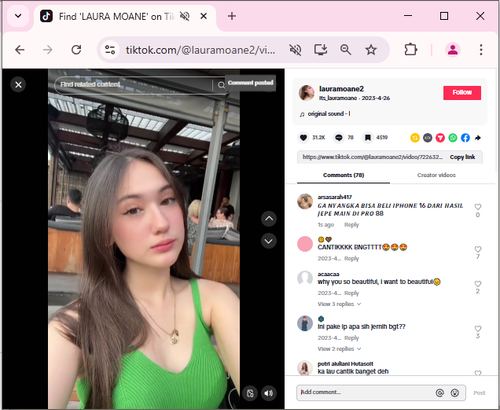Open the Chrome tab search dropdown
This screenshot has height=410, width=500.
click(18, 16)
